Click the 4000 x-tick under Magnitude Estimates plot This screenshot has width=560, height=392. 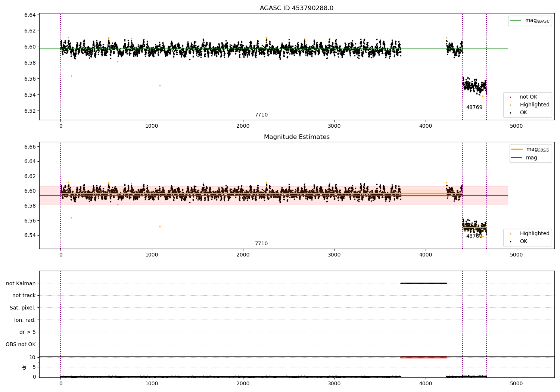(x=426, y=255)
